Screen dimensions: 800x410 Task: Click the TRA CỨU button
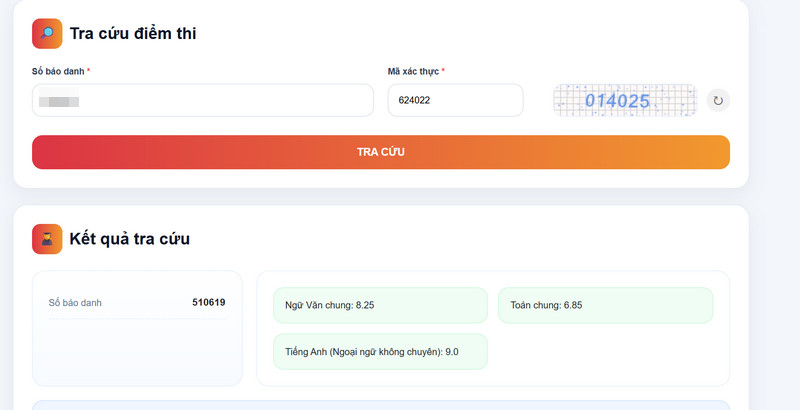(381, 152)
